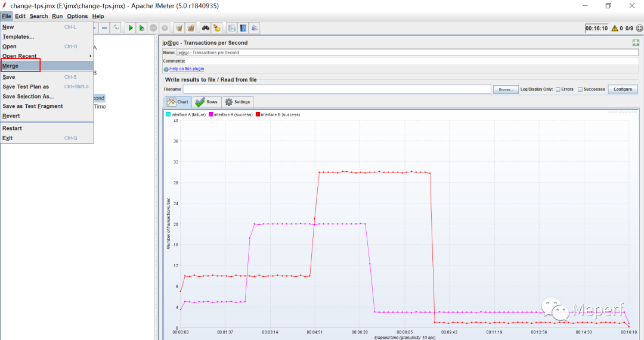Click the 00:16:10 elapsed time display

596,29
